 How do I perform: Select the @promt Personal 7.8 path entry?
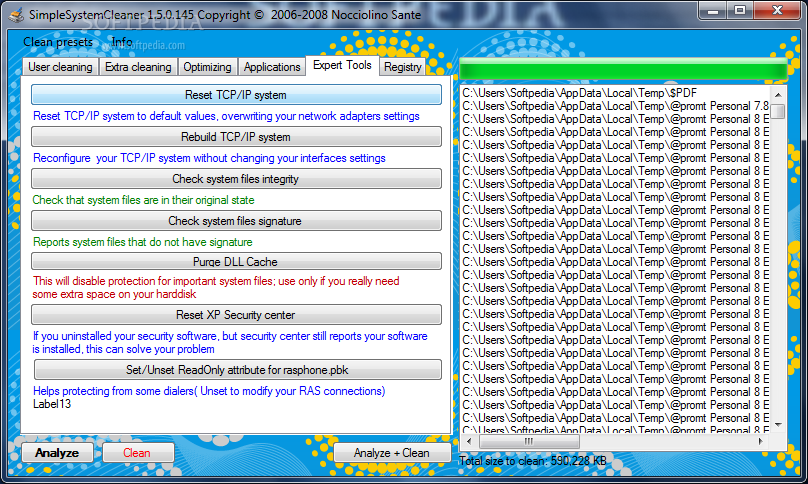(616, 106)
